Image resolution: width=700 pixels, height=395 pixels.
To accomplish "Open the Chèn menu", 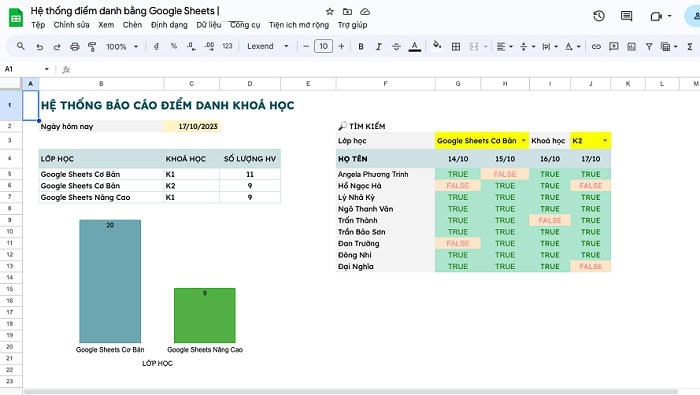I will pos(132,25).
